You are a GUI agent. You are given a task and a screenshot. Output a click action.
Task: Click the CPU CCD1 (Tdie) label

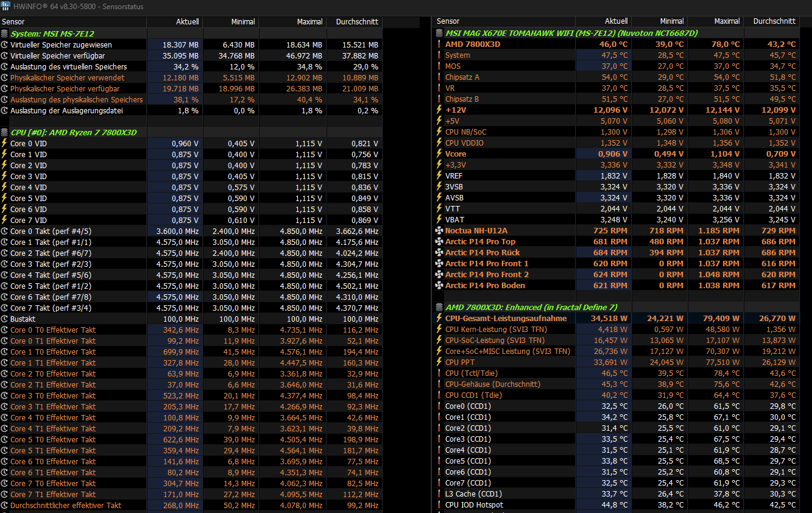coord(474,395)
